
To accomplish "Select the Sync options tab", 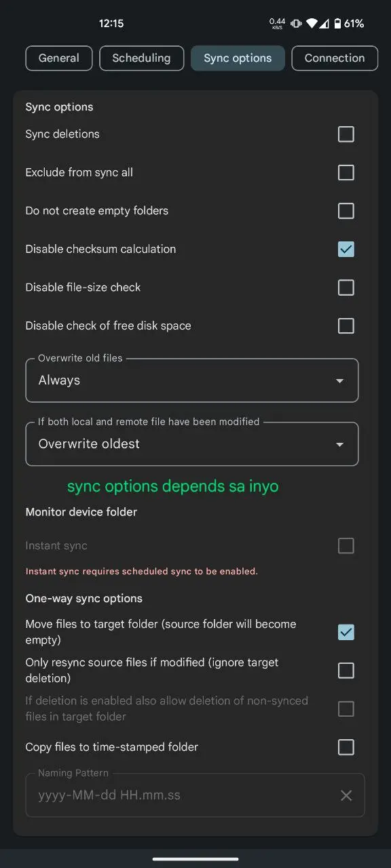I will pos(238,58).
